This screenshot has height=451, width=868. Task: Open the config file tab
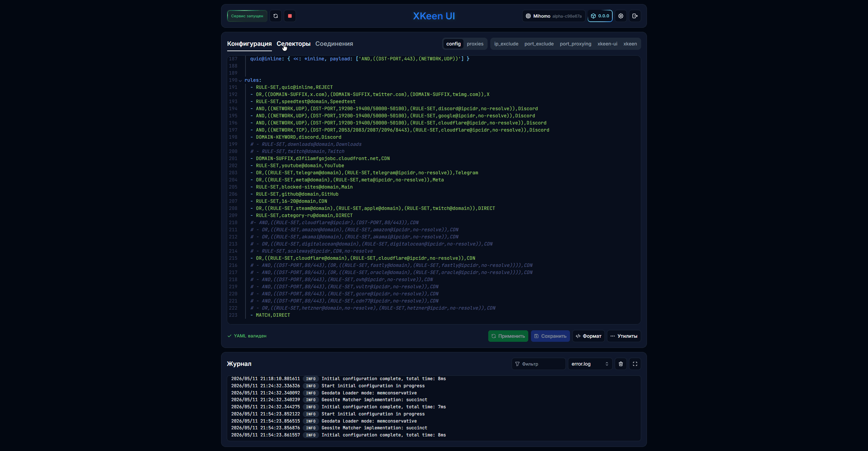453,44
